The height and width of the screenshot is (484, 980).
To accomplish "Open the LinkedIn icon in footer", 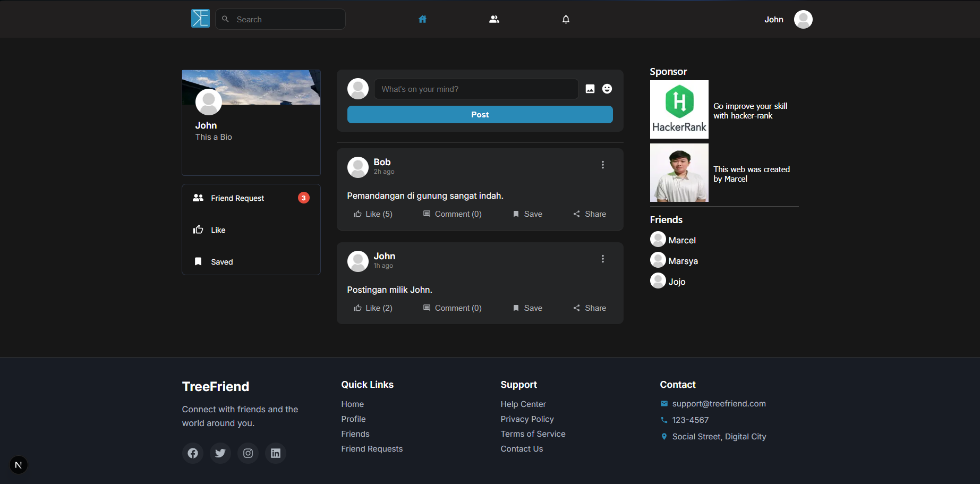I will (x=276, y=453).
